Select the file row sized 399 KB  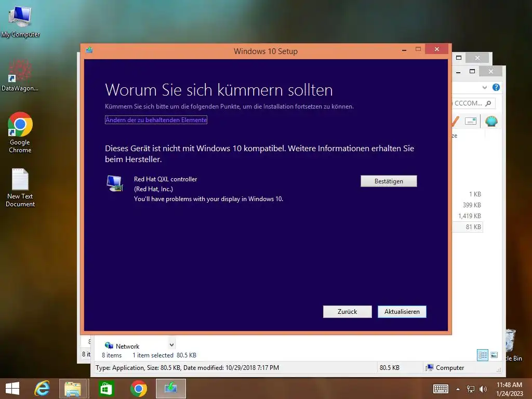tap(468, 205)
